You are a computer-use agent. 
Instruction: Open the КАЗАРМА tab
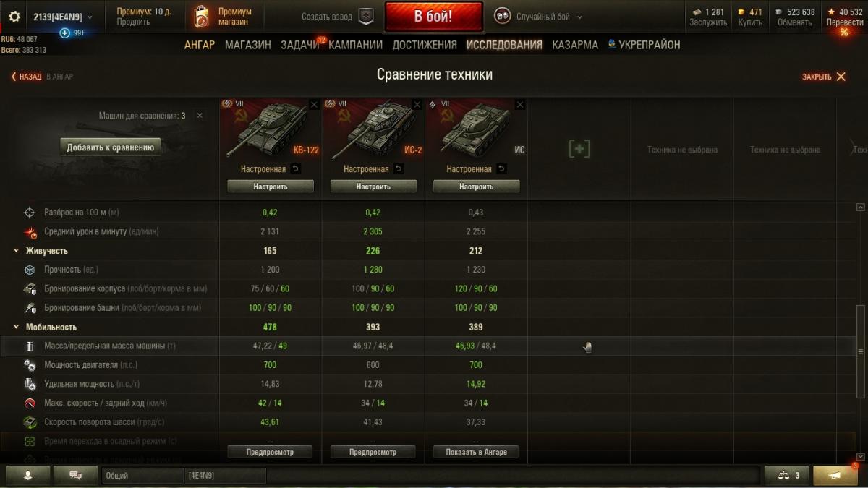[x=575, y=45]
